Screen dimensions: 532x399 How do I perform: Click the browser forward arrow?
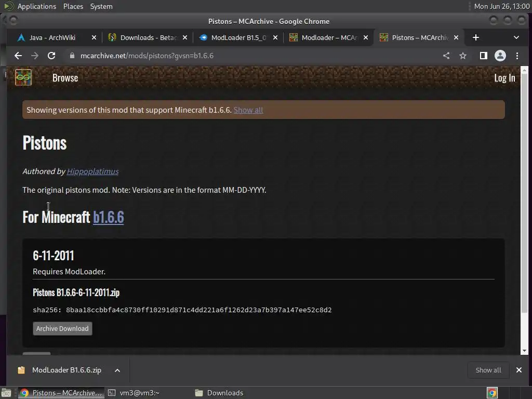click(x=35, y=56)
